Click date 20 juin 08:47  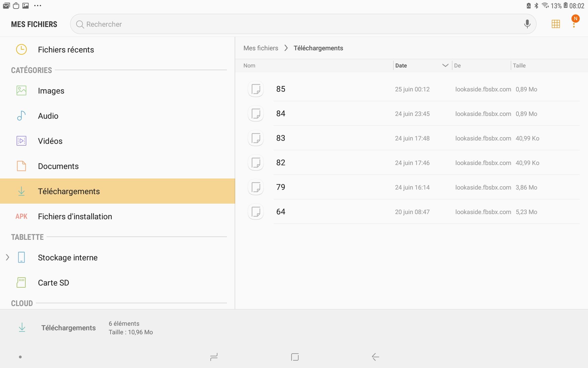tap(412, 212)
